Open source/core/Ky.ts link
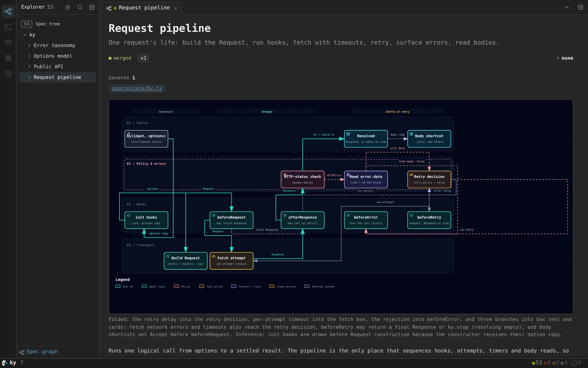The height and width of the screenshot is (368, 588). pyautogui.click(x=137, y=88)
